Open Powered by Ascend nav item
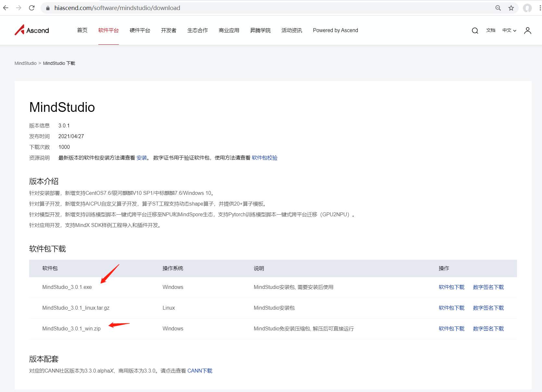The height and width of the screenshot is (392, 542). pos(336,30)
